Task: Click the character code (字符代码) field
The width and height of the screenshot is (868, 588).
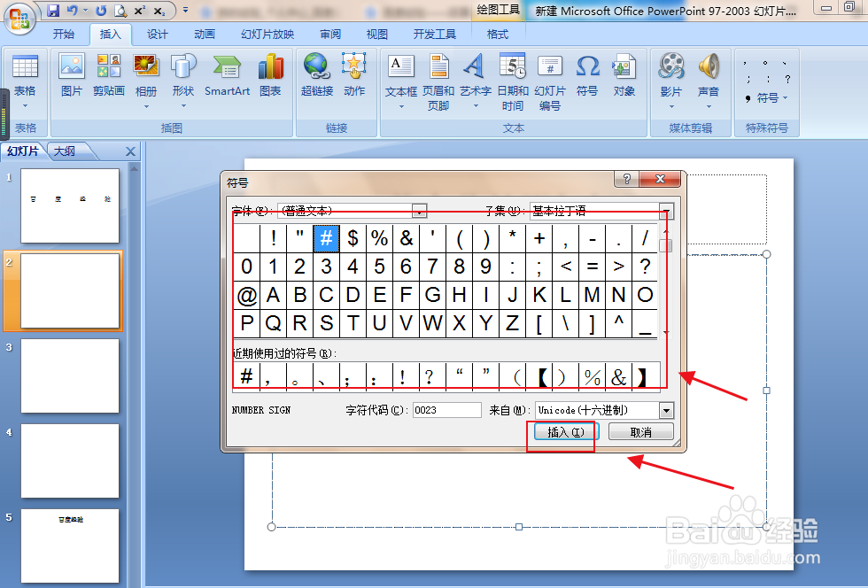Action: coord(446,410)
